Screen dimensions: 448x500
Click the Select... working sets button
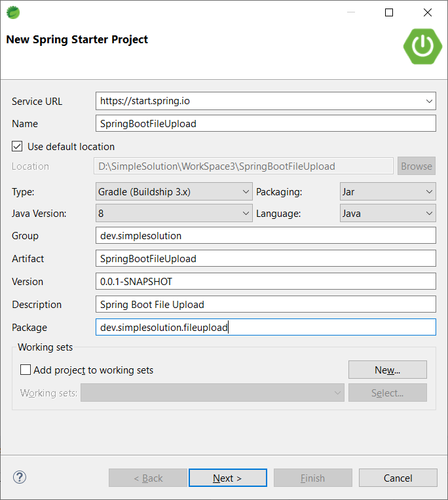(x=388, y=393)
